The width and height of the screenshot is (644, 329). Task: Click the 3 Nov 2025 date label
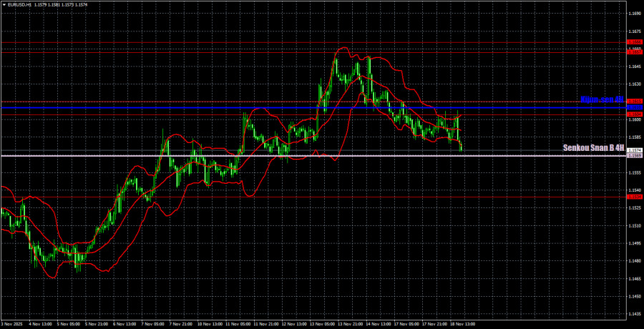[x=11, y=325]
